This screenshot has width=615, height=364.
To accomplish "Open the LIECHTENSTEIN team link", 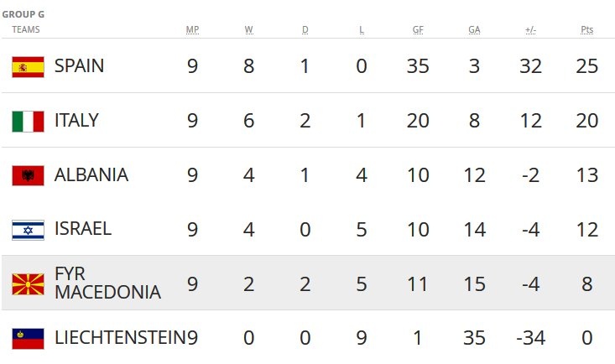I will (x=119, y=338).
